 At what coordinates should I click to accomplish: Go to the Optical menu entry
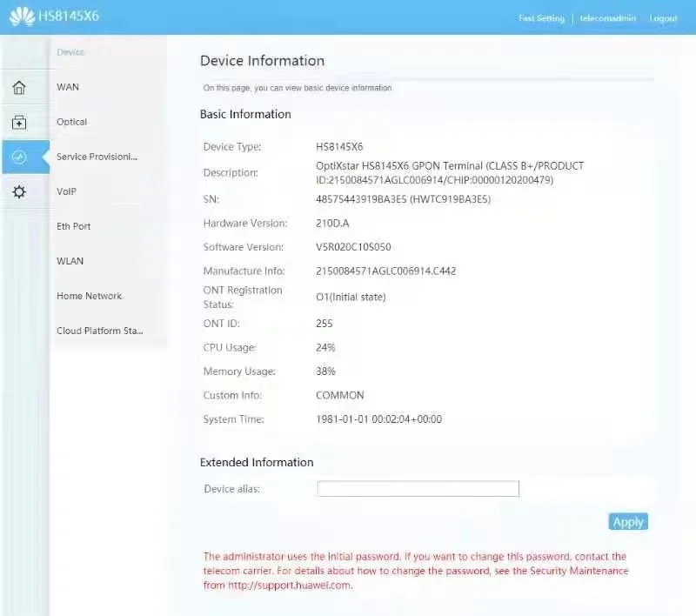tap(72, 122)
